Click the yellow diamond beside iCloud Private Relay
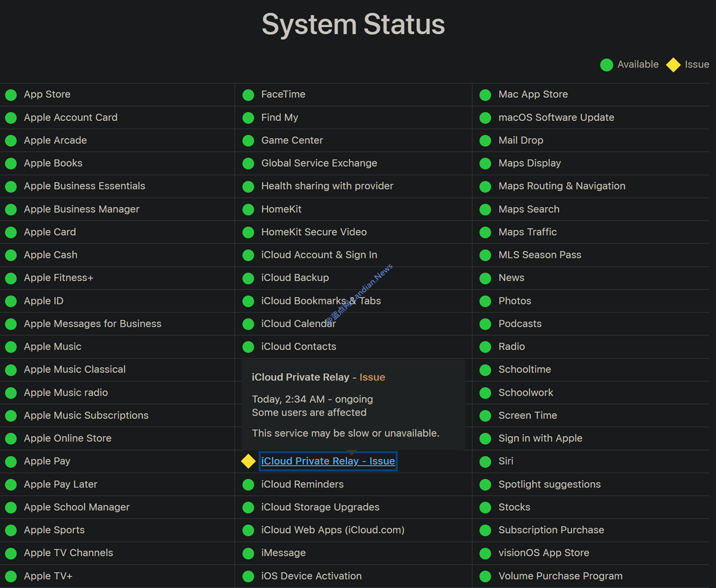 click(x=248, y=461)
